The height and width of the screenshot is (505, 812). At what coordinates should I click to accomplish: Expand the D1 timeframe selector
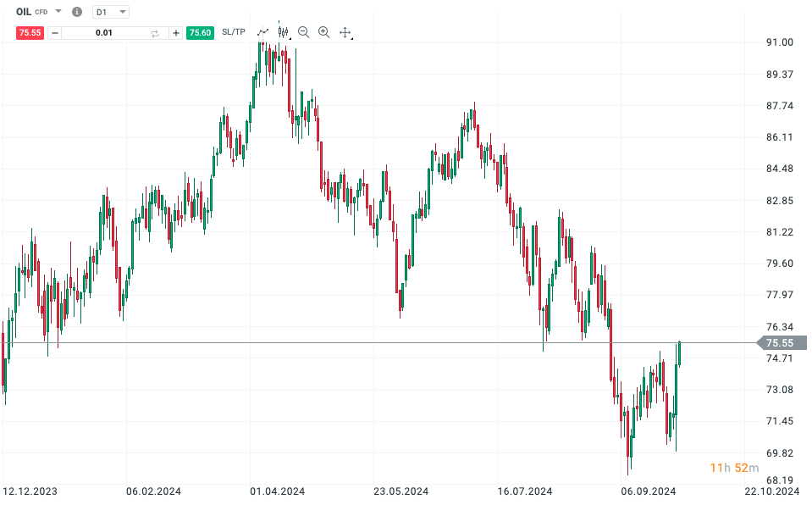[111, 12]
